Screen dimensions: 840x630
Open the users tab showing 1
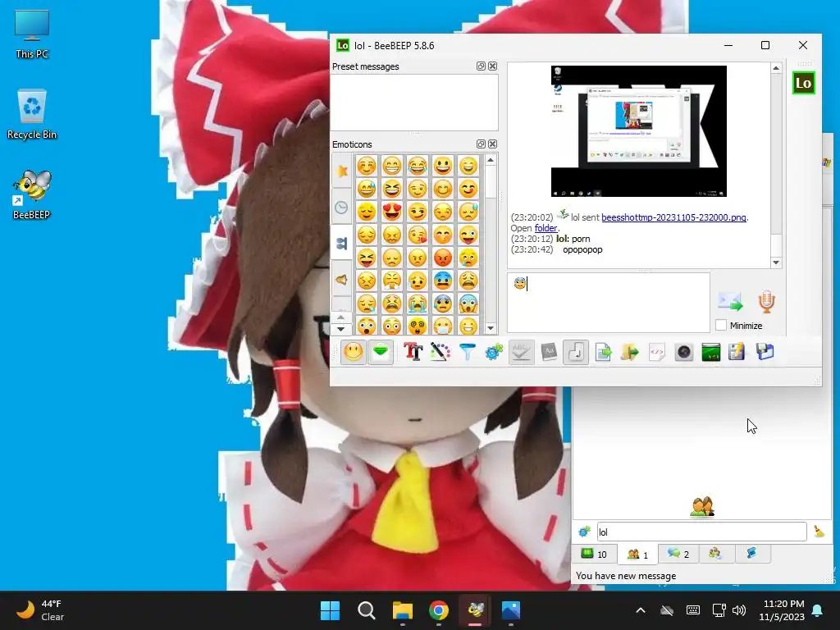coord(637,555)
